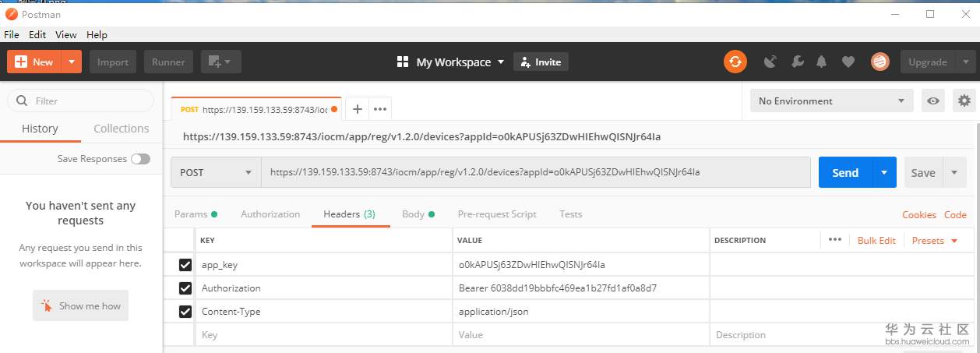Open the Pre-request Script tab
Viewport: 980px width, 353px height.
point(497,214)
